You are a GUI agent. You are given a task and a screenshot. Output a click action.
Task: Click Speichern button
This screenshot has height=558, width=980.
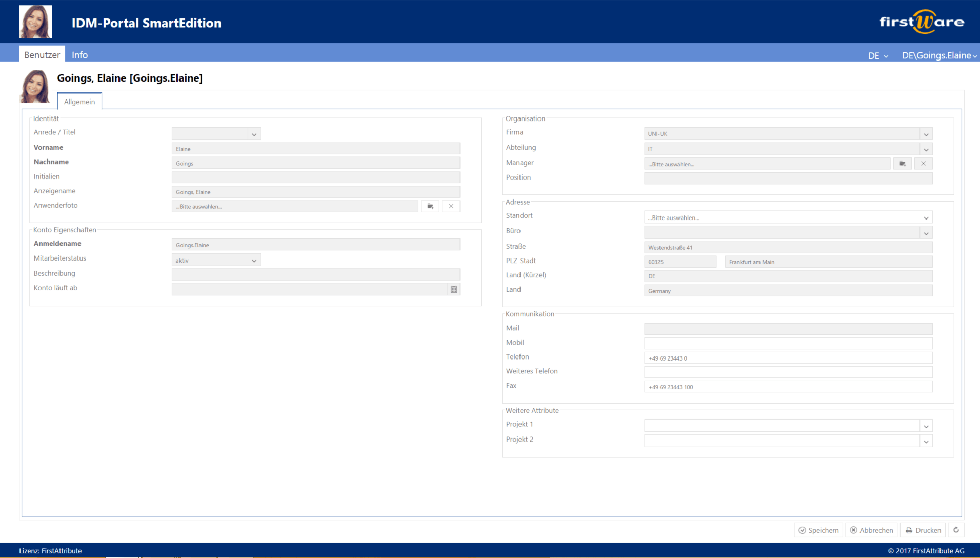[x=818, y=530]
